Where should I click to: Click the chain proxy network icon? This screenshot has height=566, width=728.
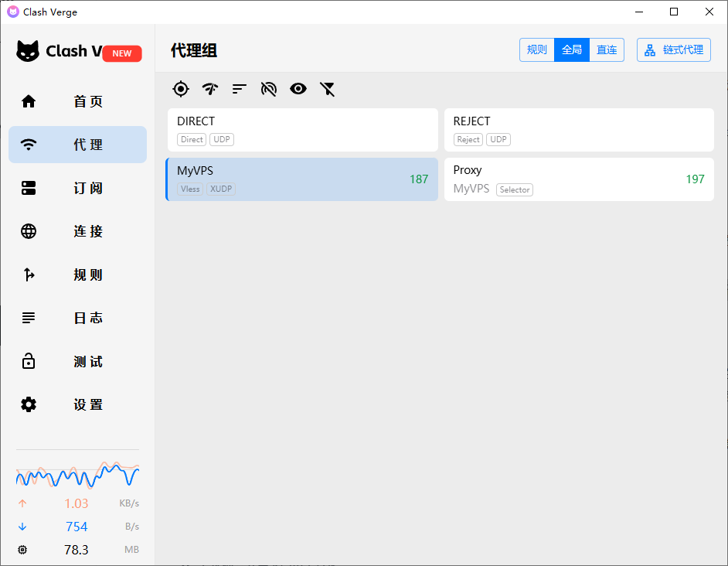650,50
